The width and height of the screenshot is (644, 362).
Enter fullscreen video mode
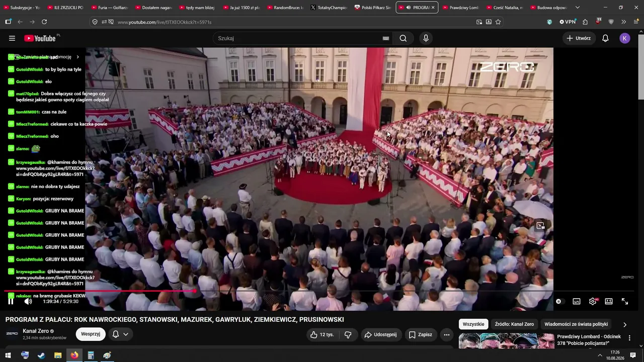pyautogui.click(x=625, y=301)
